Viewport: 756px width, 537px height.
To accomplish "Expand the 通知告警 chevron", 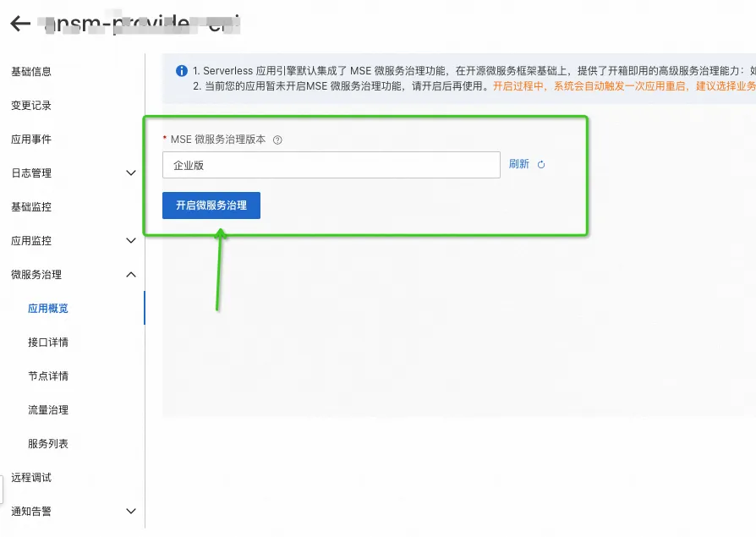I will pyautogui.click(x=131, y=511).
